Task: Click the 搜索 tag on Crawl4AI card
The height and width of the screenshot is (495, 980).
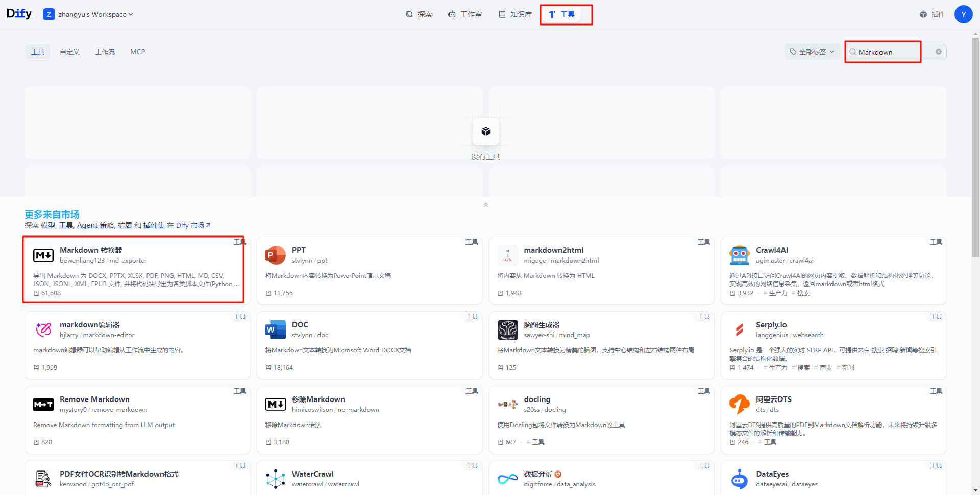Action: [801, 293]
